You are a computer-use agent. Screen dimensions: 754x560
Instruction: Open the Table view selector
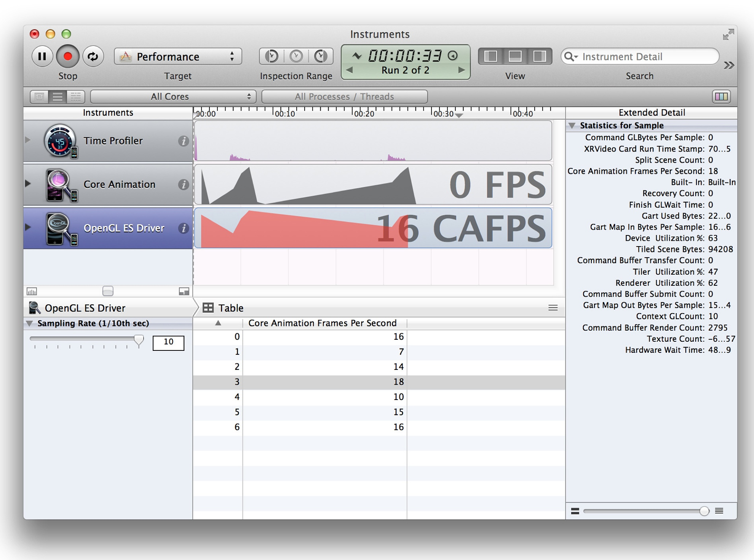tap(223, 308)
